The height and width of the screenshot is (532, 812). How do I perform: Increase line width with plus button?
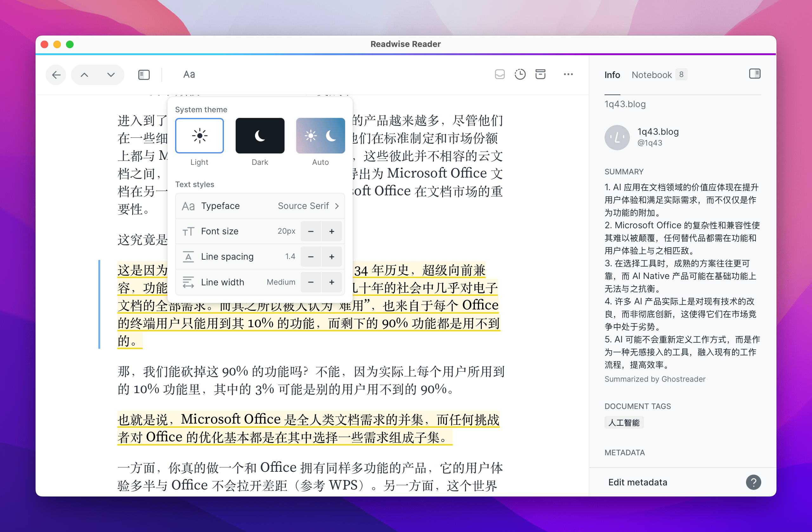tap(332, 282)
